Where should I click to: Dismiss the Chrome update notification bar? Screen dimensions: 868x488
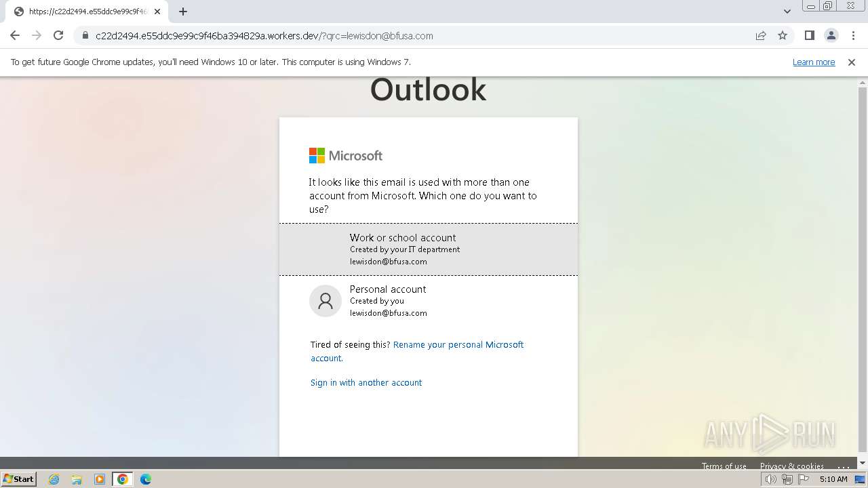coord(852,62)
